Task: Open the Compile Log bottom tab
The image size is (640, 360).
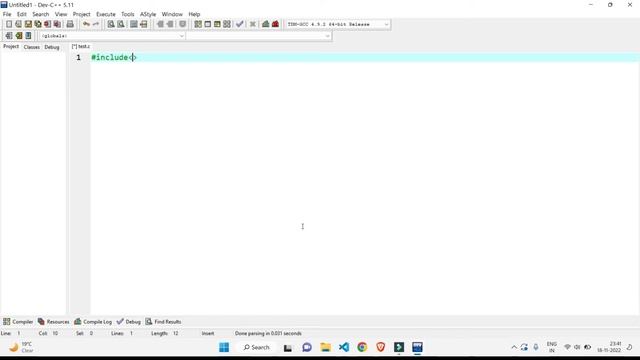Action: (x=93, y=322)
